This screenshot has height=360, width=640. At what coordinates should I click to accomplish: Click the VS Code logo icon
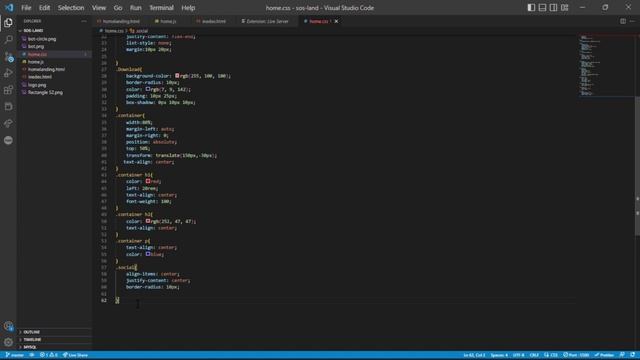[x=9, y=7]
